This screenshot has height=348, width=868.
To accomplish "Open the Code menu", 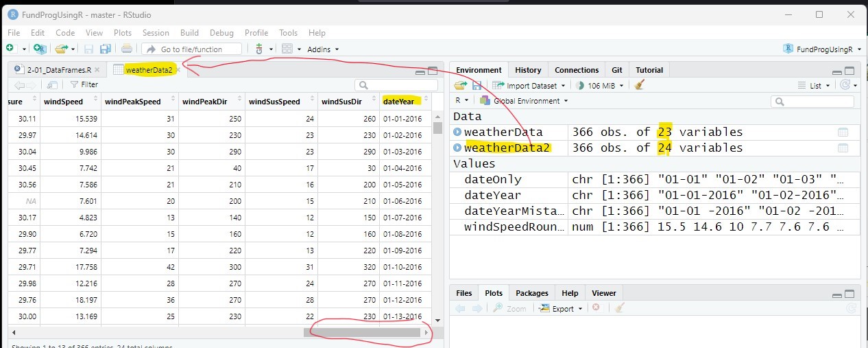I will pos(65,32).
